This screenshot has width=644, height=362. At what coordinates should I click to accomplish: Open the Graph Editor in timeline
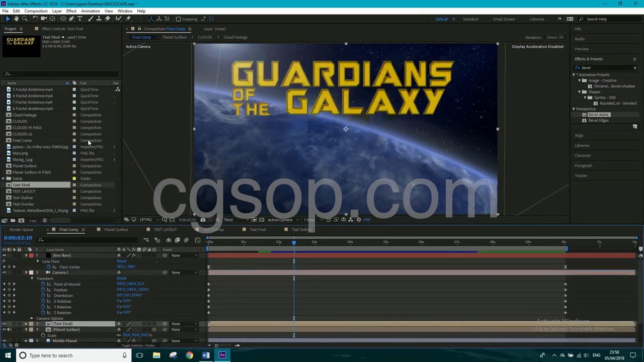[198, 240]
